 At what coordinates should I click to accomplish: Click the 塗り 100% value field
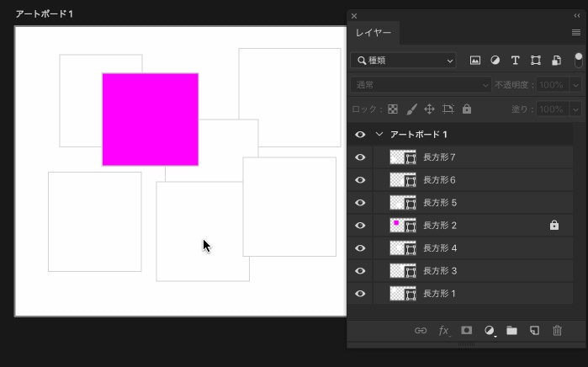click(x=553, y=109)
